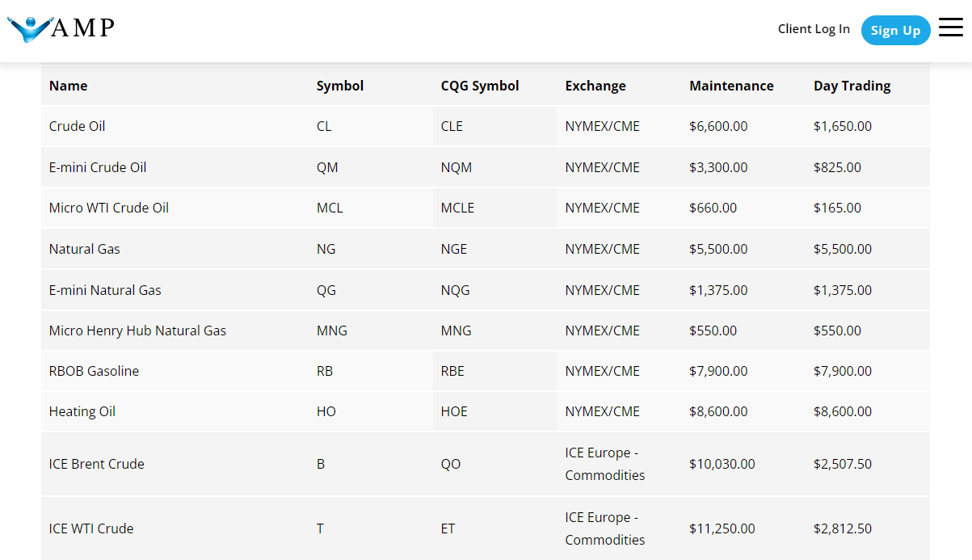Viewport: 972px width, 560px height.
Task: Select the Maintenance column header
Action: [730, 86]
